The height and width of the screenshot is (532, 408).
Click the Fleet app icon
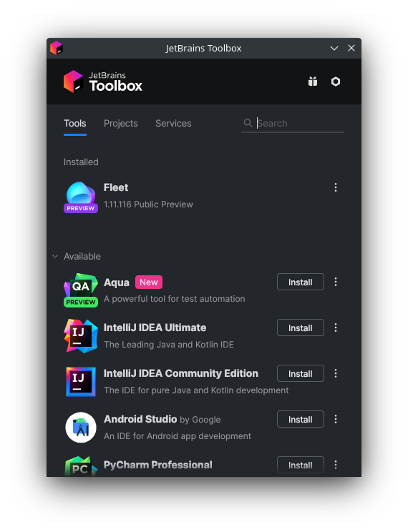click(x=81, y=197)
